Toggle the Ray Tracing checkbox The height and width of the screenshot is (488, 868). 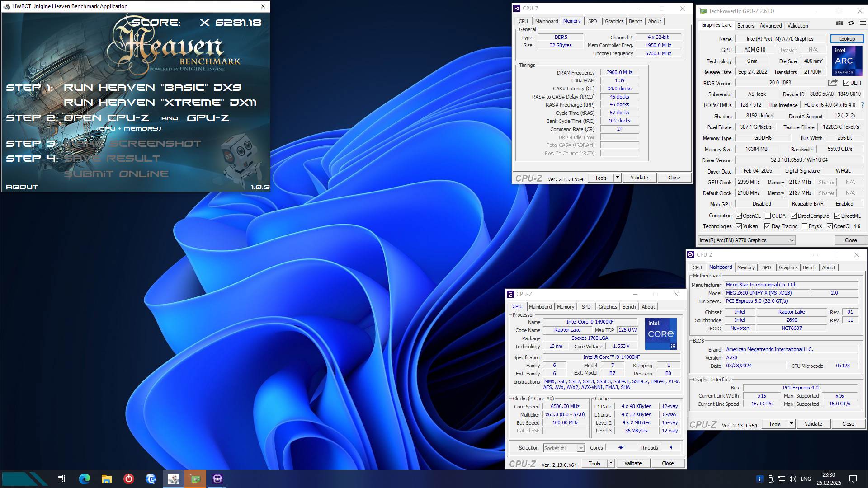(767, 226)
